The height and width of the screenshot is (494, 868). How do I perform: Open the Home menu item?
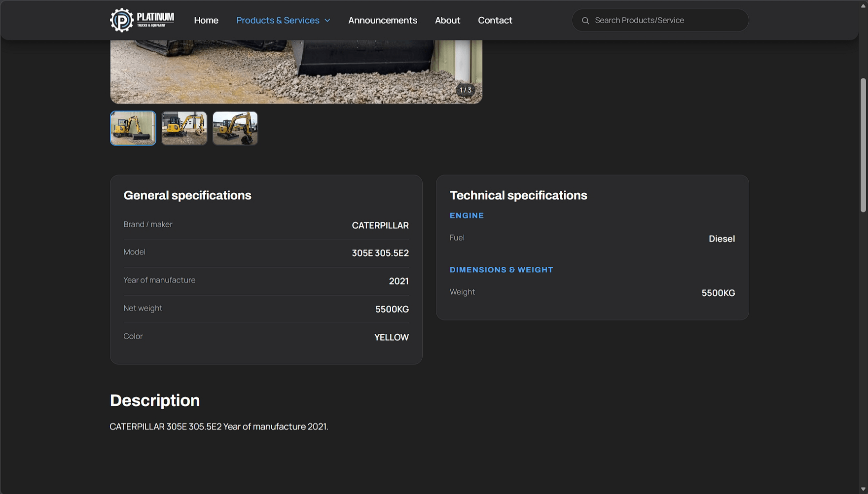[206, 20]
